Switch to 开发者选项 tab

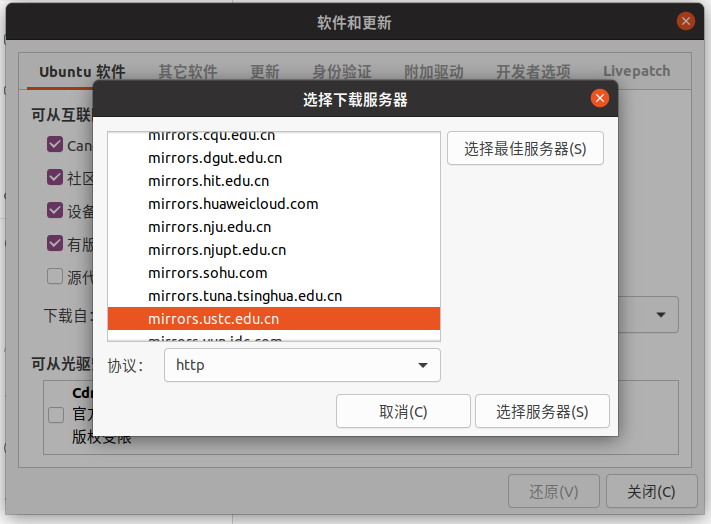coord(533,72)
